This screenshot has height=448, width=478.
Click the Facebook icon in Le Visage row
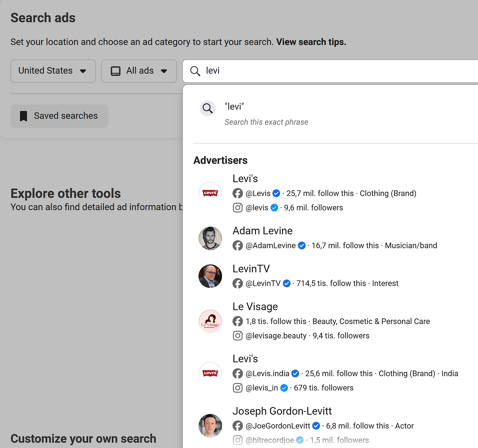[x=237, y=321]
